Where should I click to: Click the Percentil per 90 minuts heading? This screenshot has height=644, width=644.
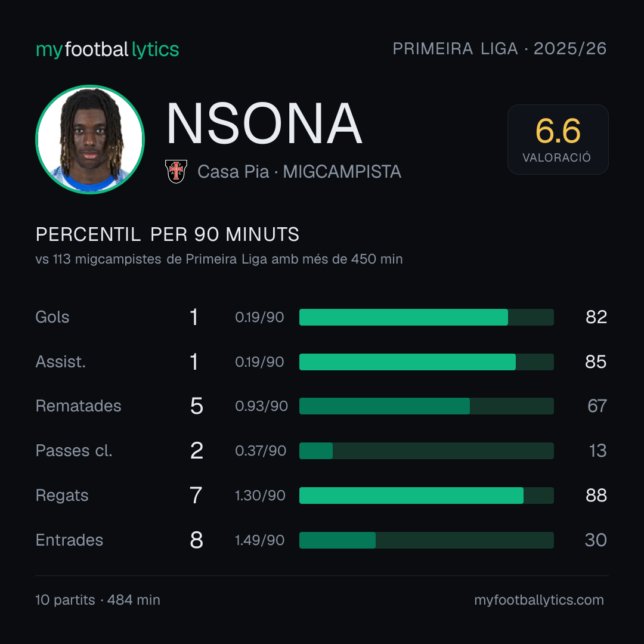pos(167,234)
